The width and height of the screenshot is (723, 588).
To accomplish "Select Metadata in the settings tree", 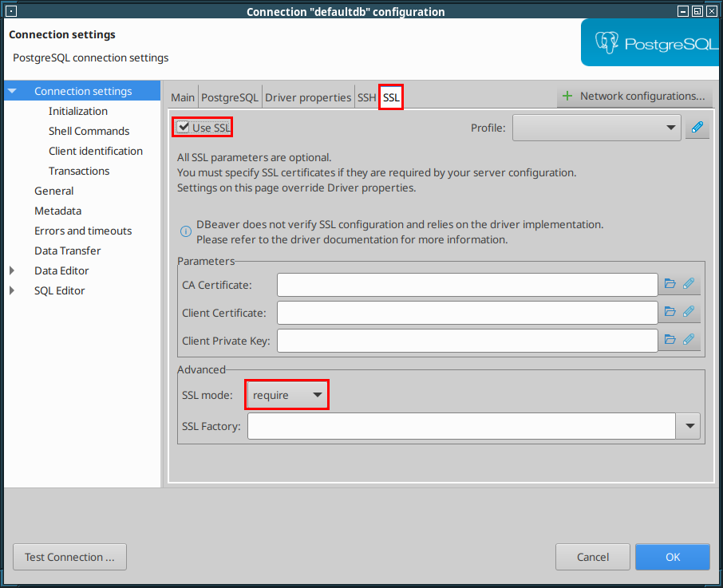I will (x=57, y=211).
